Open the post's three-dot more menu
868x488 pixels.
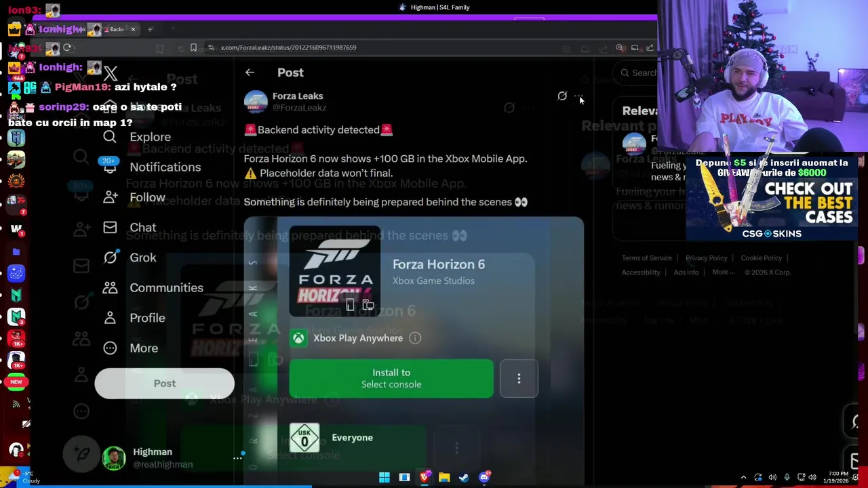pos(578,96)
